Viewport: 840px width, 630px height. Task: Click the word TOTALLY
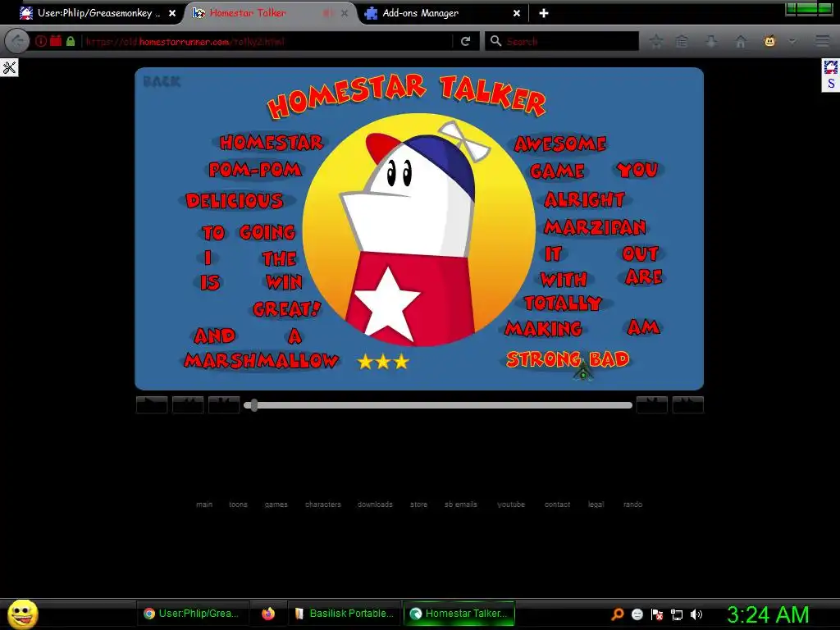[x=563, y=304]
